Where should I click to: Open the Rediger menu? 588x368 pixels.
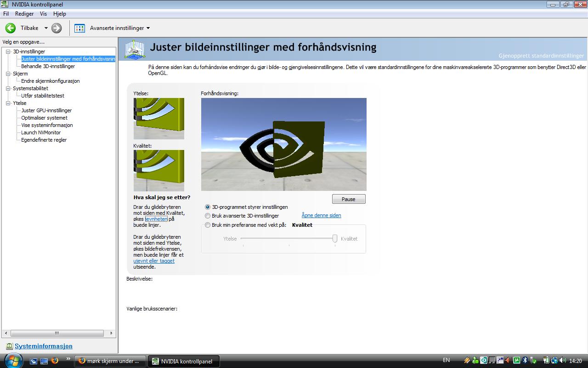[24, 14]
